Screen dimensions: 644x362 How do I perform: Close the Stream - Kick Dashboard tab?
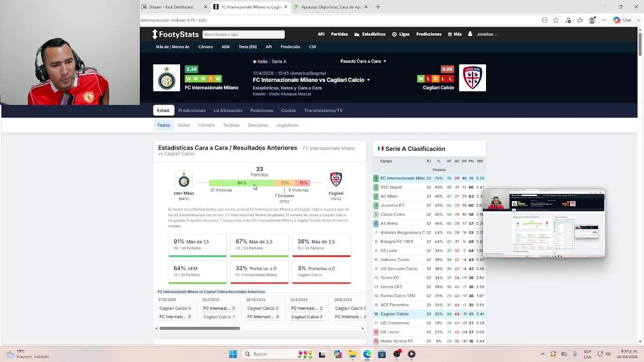tap(205, 7)
